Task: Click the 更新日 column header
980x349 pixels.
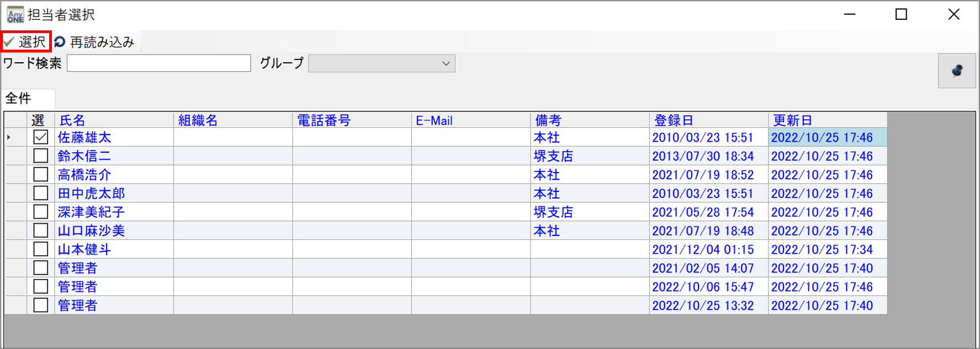Action: click(827, 120)
